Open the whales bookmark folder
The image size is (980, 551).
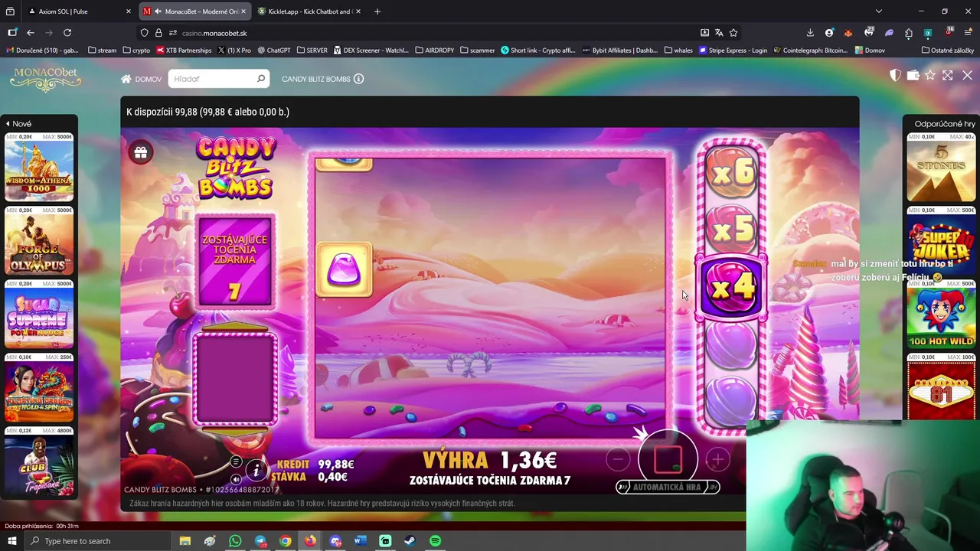click(x=678, y=51)
